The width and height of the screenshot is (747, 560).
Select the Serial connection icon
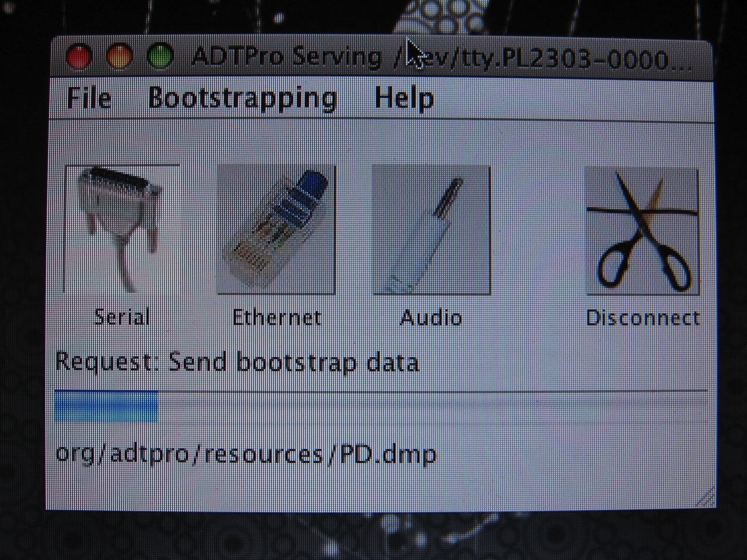coord(122,230)
